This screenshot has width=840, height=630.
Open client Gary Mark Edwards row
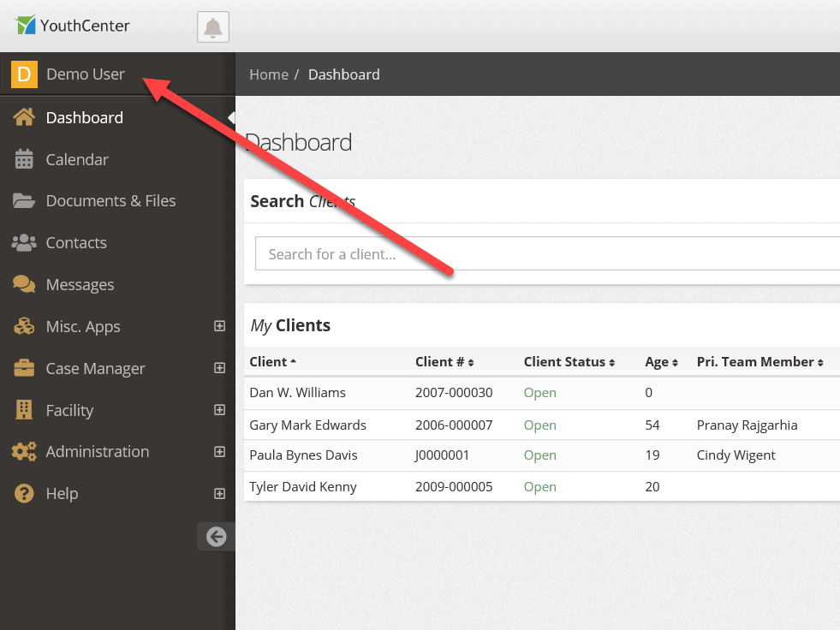(x=542, y=425)
